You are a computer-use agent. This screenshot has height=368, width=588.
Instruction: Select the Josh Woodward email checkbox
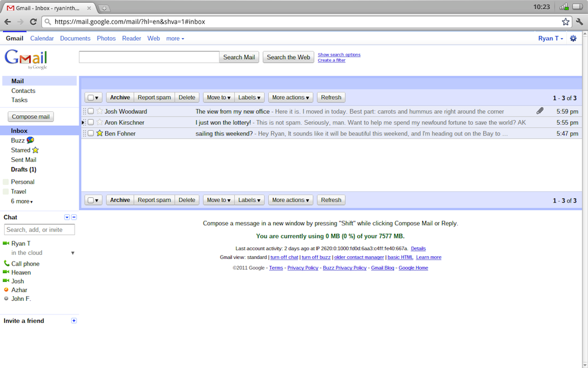(x=91, y=111)
